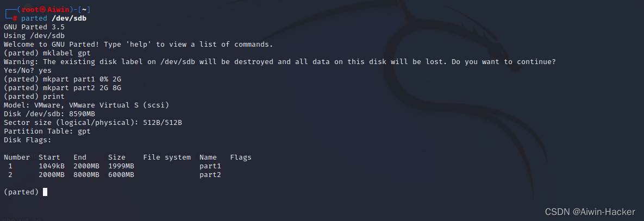Click the skull icon in root@Aiwin prompt

[x=43, y=10]
